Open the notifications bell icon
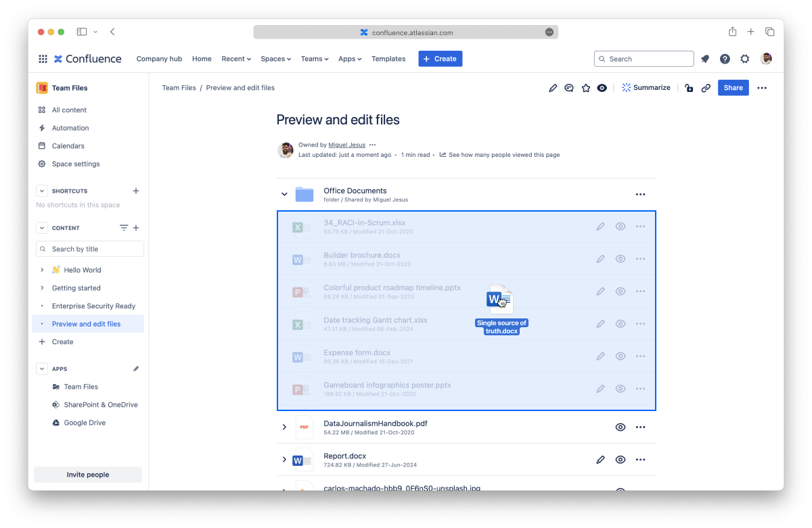Viewport: 812px width, 528px height. (x=705, y=59)
